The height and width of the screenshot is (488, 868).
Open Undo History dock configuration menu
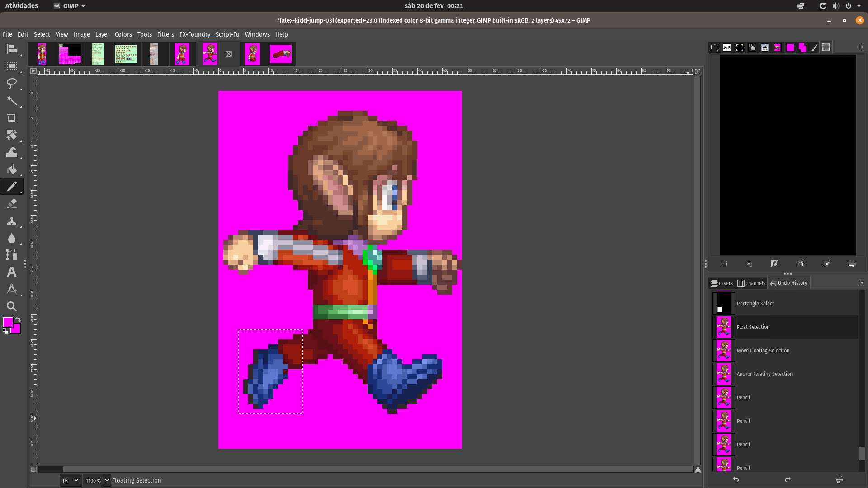pyautogui.click(x=862, y=283)
